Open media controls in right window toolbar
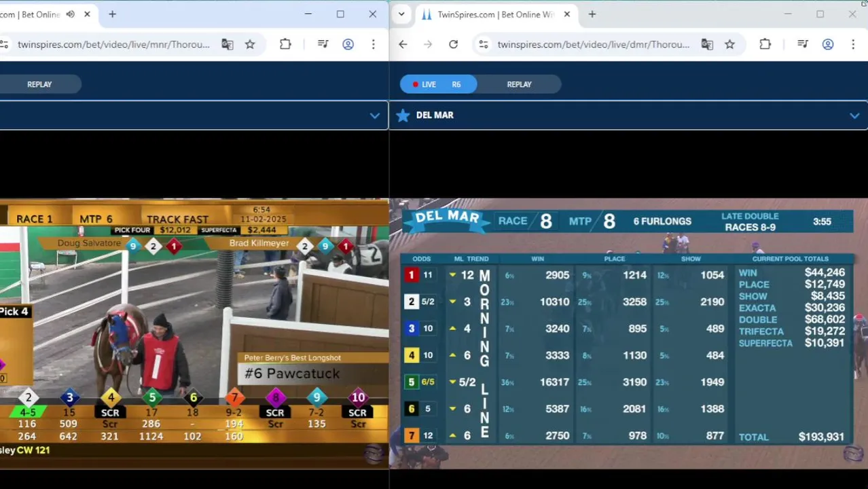The image size is (868, 489). point(803,44)
